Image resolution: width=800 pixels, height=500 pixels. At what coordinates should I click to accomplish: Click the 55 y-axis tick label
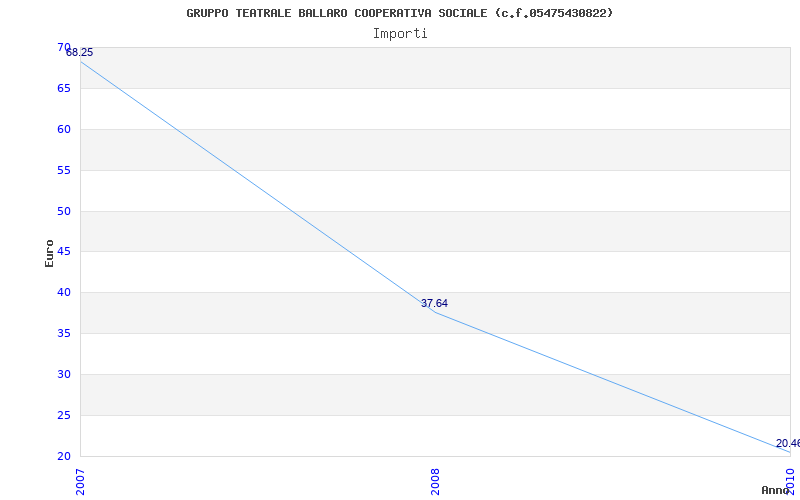tap(64, 170)
